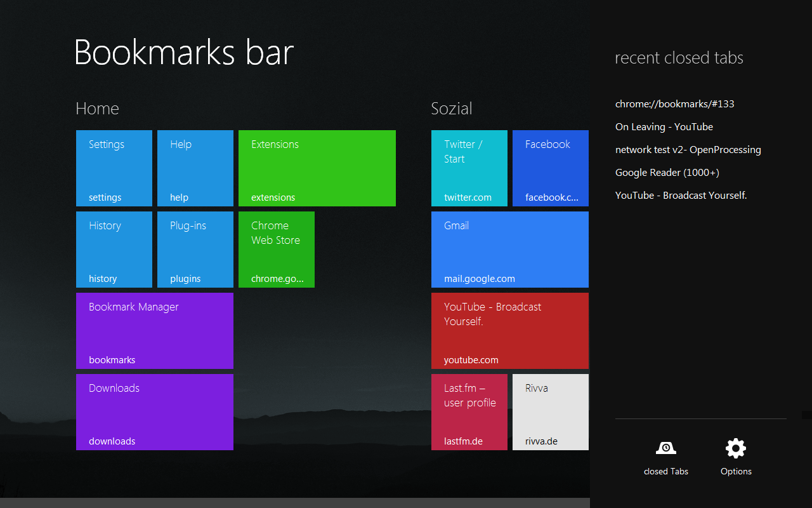Open the YouTube - Broadcast Yourself tile
The height and width of the screenshot is (508, 812).
(x=510, y=331)
